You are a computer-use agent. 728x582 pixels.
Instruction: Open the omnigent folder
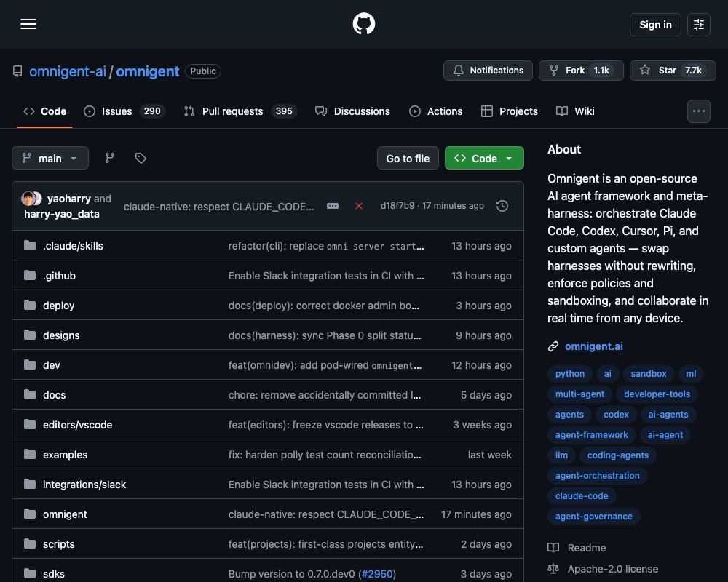[x=65, y=514]
